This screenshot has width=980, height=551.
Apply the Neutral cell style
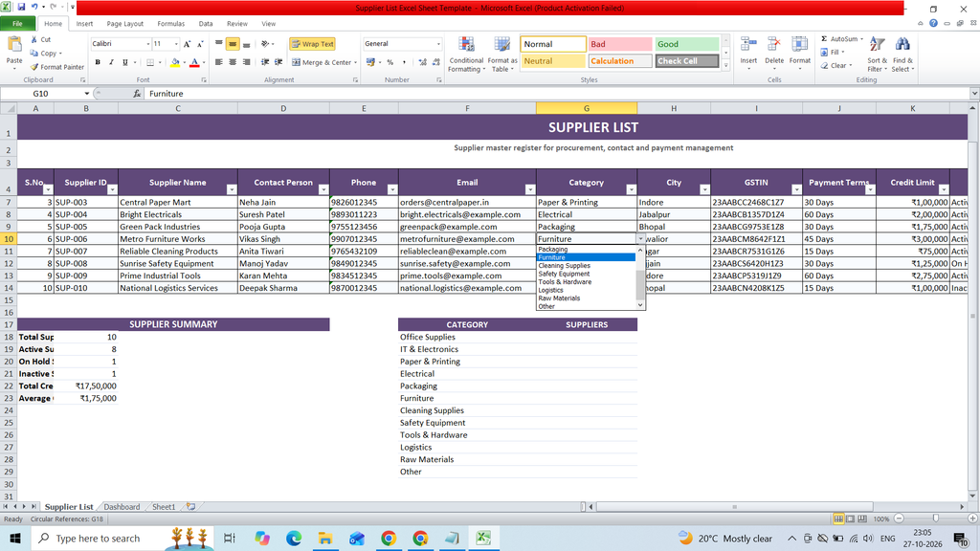(x=553, y=61)
